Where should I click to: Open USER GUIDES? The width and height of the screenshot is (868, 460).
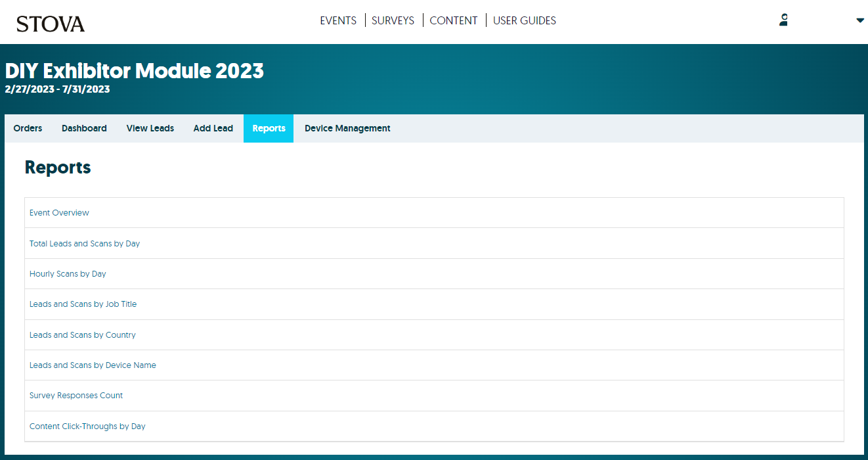pos(524,20)
